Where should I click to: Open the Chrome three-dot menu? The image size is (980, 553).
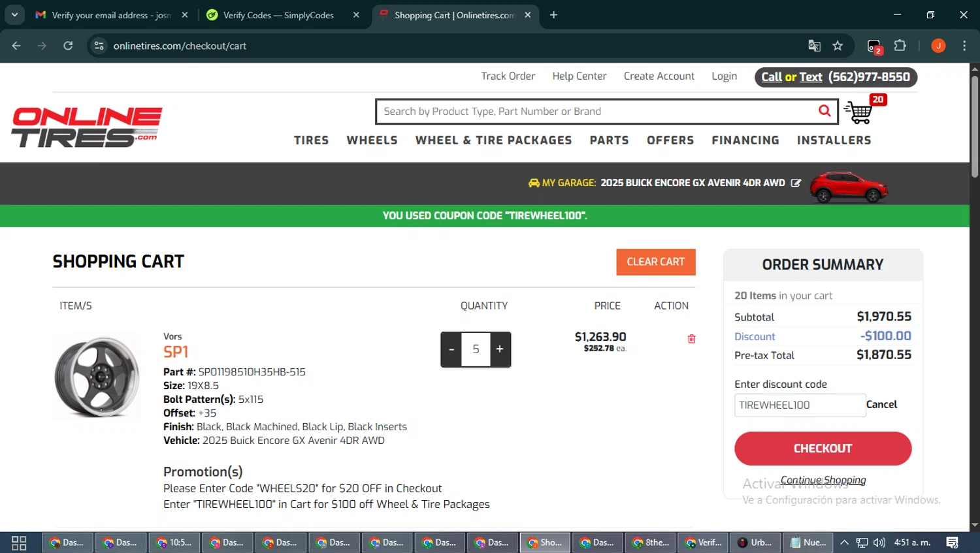pos(964,46)
